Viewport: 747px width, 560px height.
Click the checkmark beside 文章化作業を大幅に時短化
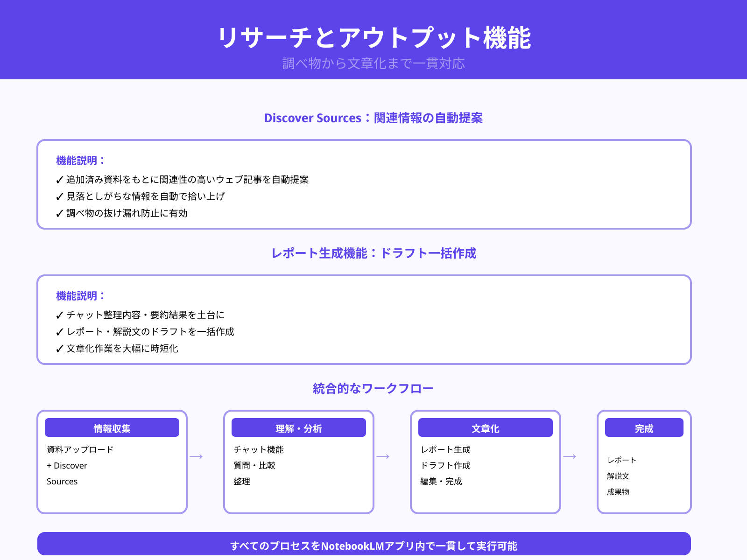pyautogui.click(x=59, y=349)
